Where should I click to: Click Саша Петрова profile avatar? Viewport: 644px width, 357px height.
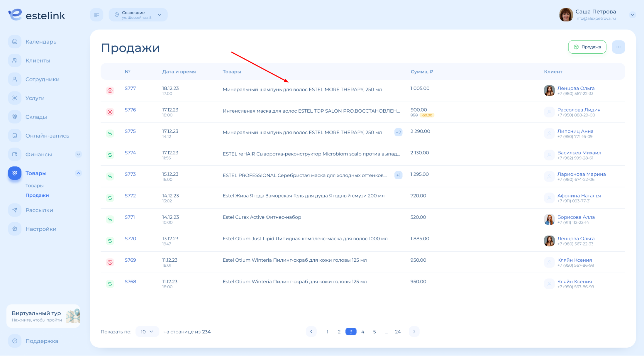(x=566, y=15)
